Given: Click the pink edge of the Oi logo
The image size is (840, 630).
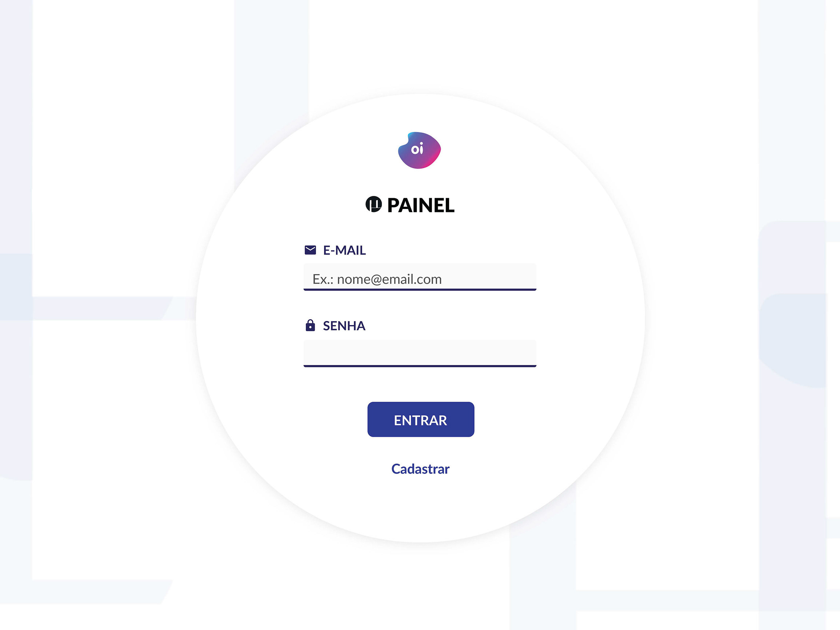Looking at the screenshot, I should 436,159.
